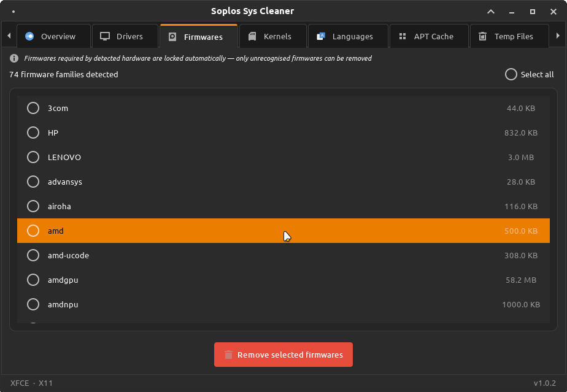Click the XFCE · X11 status text
Viewport: 567px width, 392px height.
31,383
